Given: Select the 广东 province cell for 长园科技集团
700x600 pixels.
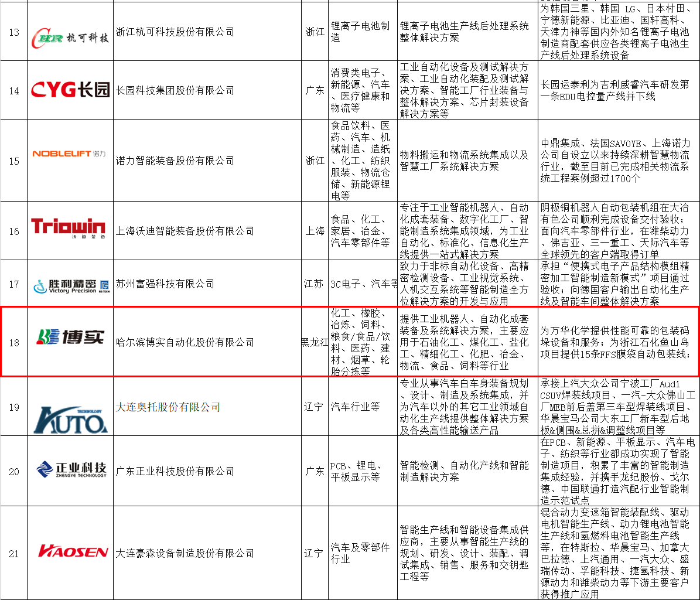Looking at the screenshot, I should [315, 90].
